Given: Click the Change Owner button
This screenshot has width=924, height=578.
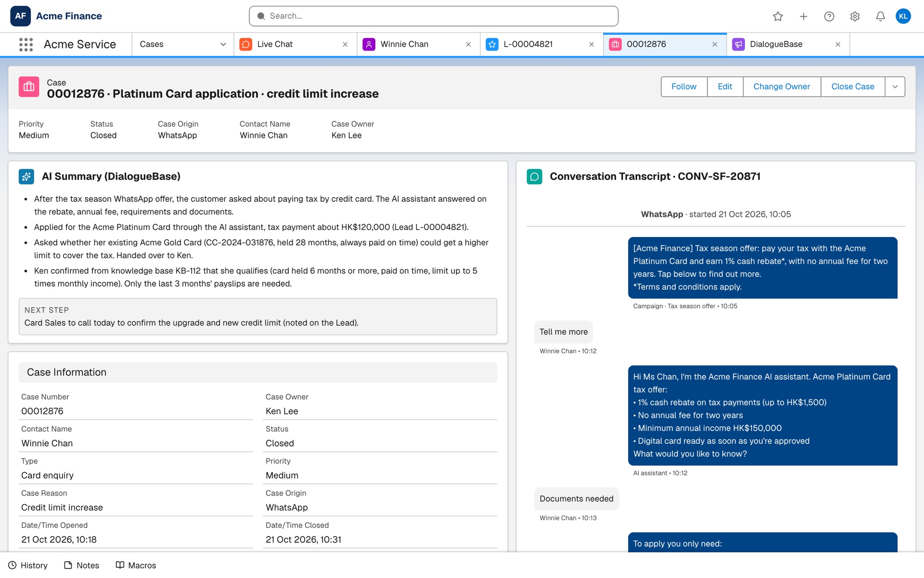Looking at the screenshot, I should point(782,87).
